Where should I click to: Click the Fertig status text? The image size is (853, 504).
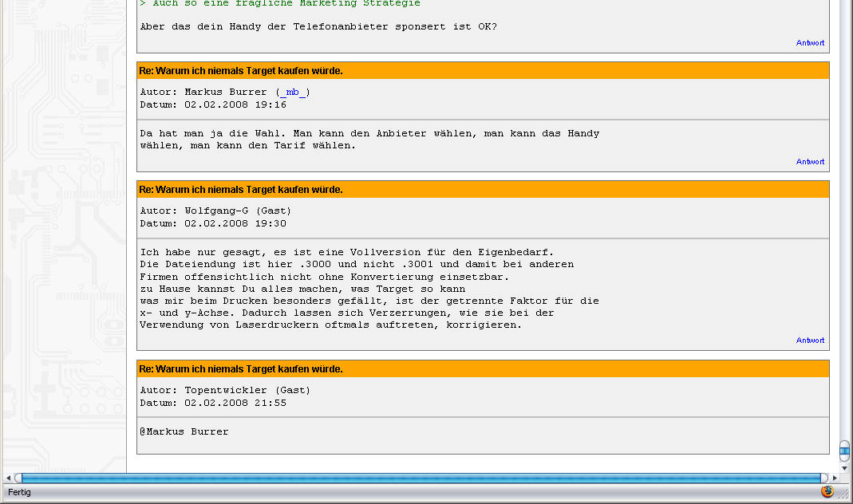[20, 492]
